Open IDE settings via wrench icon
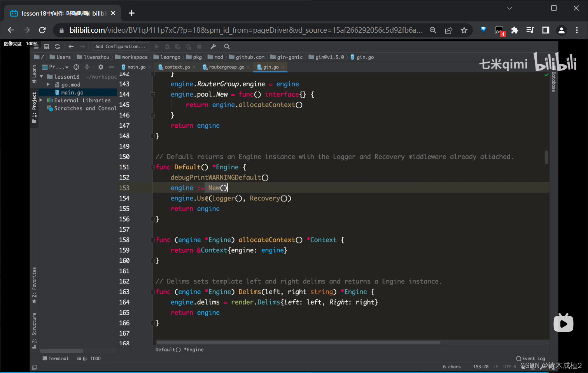 [213, 47]
